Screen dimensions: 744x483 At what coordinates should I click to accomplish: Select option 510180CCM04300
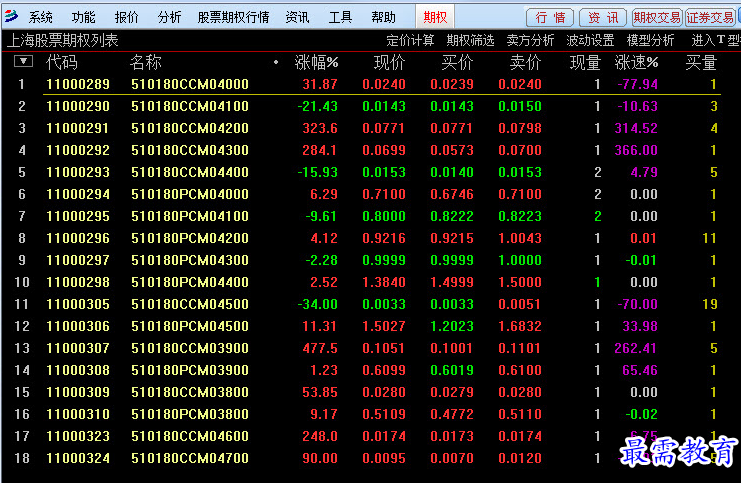click(190, 150)
